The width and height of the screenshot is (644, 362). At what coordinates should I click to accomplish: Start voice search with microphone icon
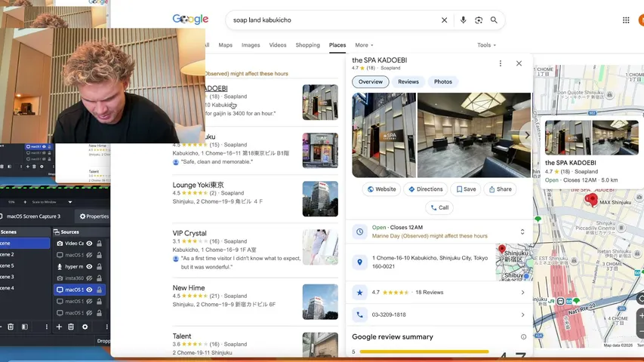coord(463,20)
